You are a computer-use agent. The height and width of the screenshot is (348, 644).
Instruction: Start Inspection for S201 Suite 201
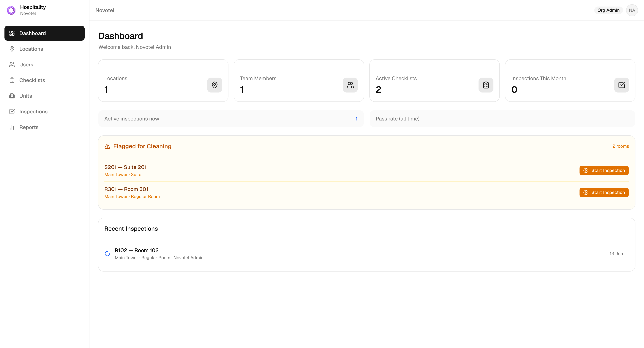[x=604, y=170]
